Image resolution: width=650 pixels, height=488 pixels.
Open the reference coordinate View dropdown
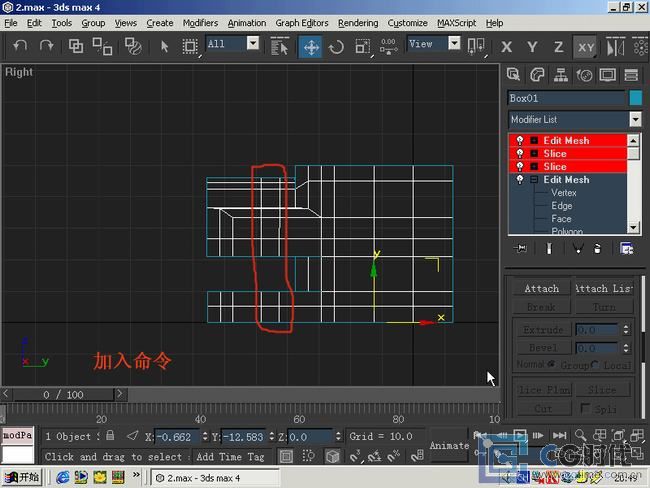(x=454, y=43)
